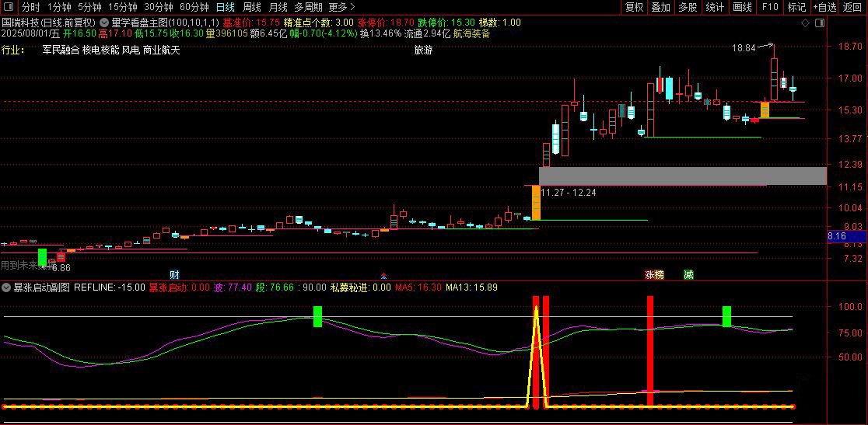Click the gray gap zone rectangle
Screen dimensions: 868x425
click(x=683, y=176)
